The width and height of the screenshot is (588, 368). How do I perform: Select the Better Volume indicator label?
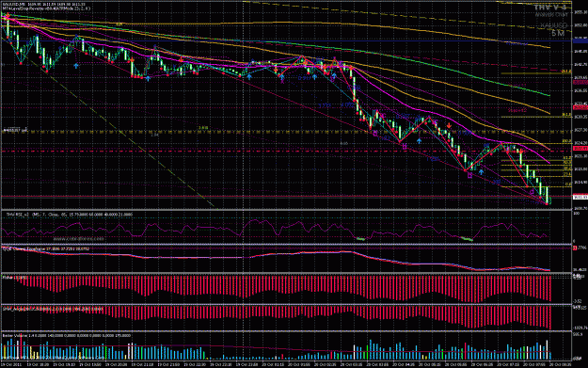(67, 335)
